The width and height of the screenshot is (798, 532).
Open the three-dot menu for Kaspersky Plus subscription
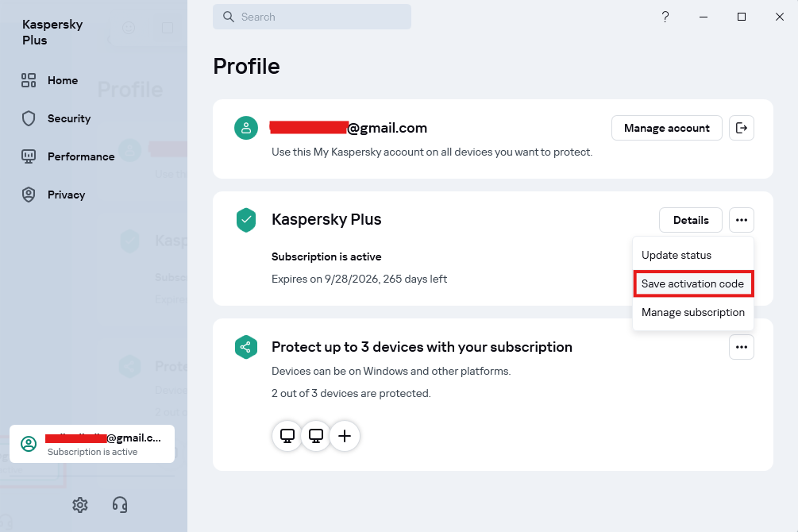tap(742, 220)
